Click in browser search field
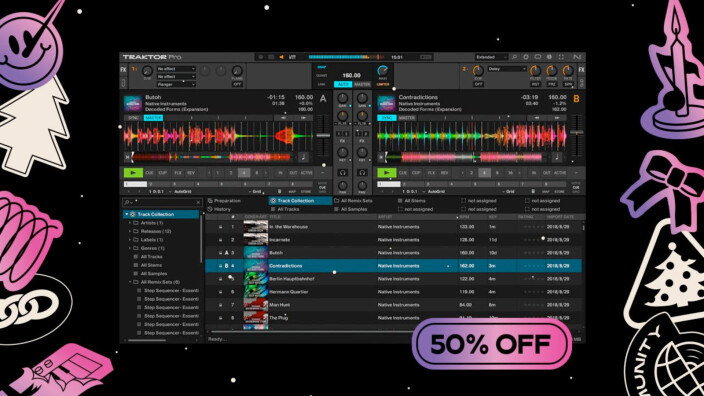 [x=163, y=202]
